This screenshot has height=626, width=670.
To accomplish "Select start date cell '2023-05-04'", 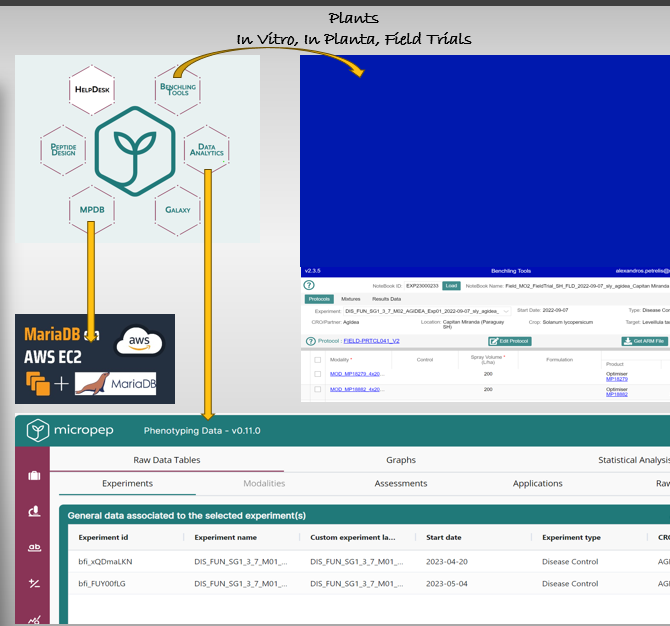I will point(447,583).
